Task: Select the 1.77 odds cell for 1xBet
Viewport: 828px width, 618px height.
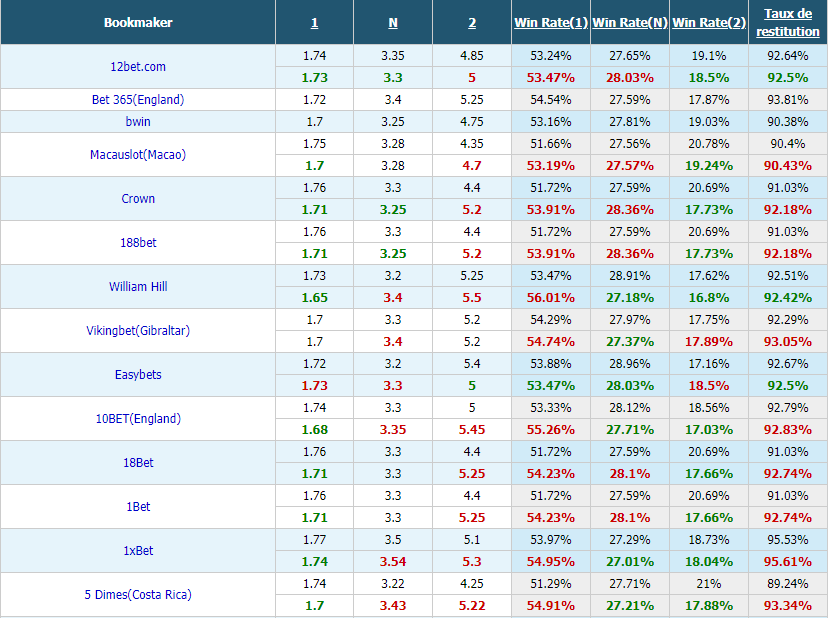Action: [314, 539]
